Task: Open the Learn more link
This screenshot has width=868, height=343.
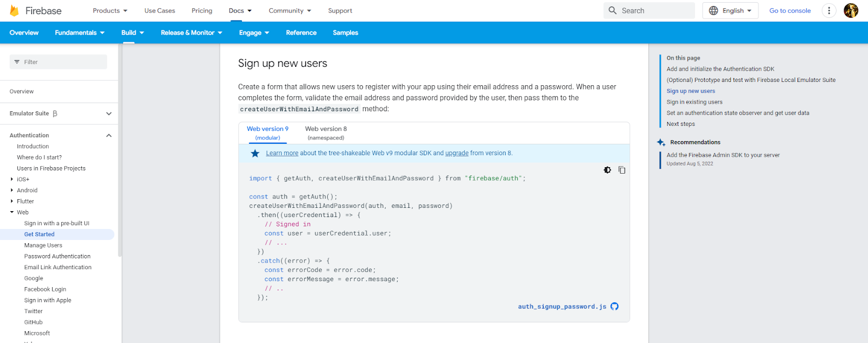Action: pos(282,153)
